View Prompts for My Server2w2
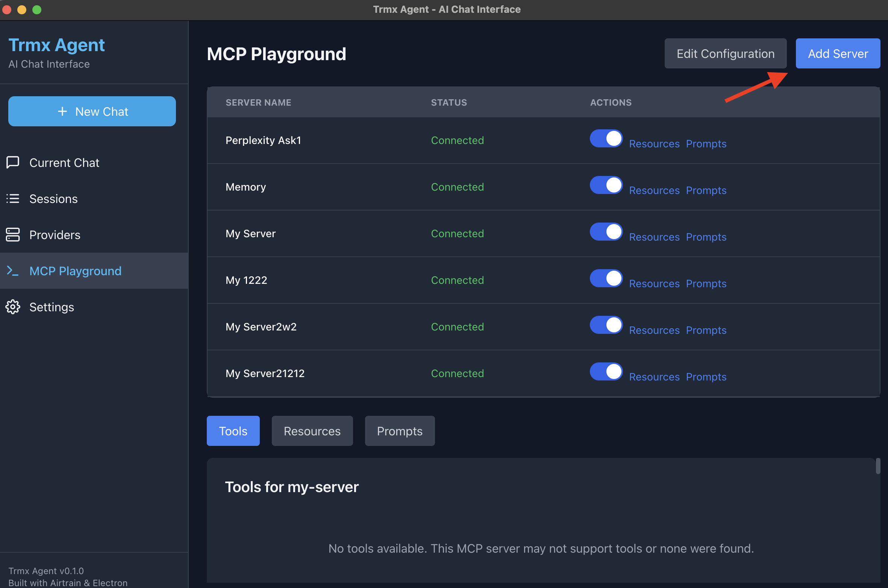Image resolution: width=888 pixels, height=588 pixels. click(x=706, y=330)
